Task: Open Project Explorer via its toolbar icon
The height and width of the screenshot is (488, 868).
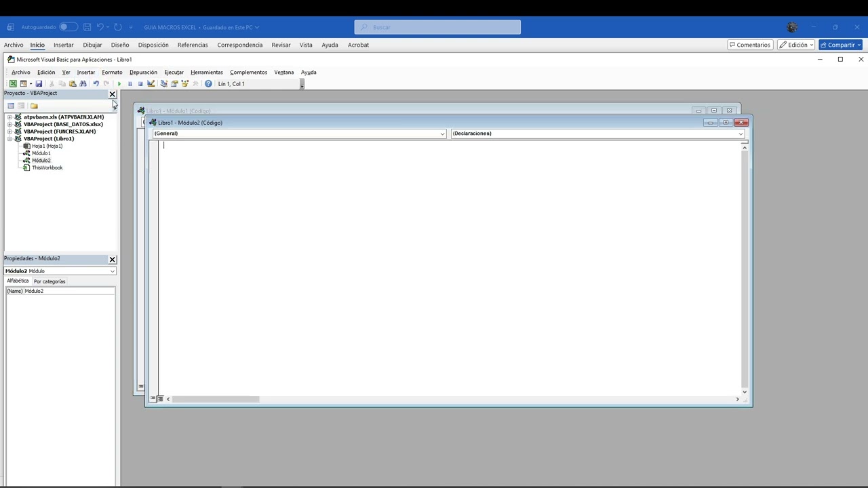Action: pos(163,83)
